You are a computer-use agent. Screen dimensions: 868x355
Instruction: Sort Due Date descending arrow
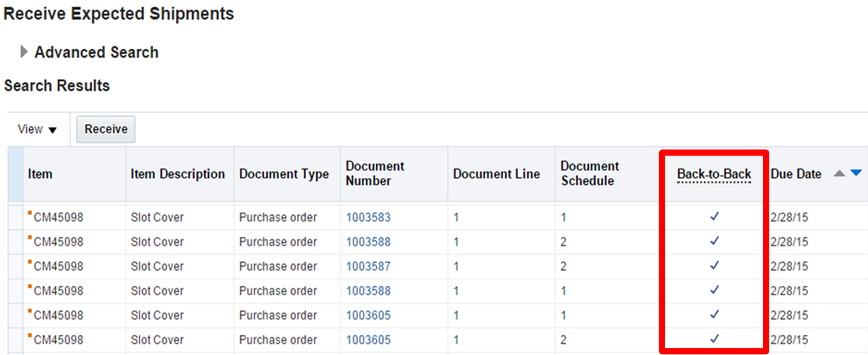pos(856,174)
